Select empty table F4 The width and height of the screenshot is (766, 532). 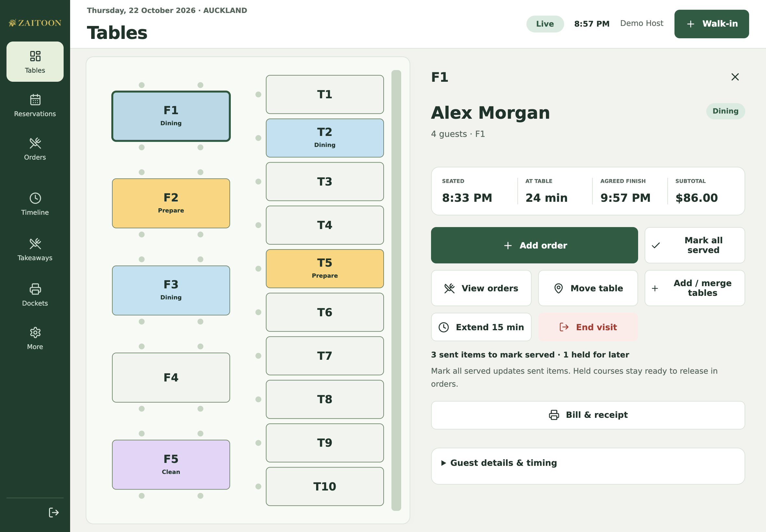pos(171,378)
